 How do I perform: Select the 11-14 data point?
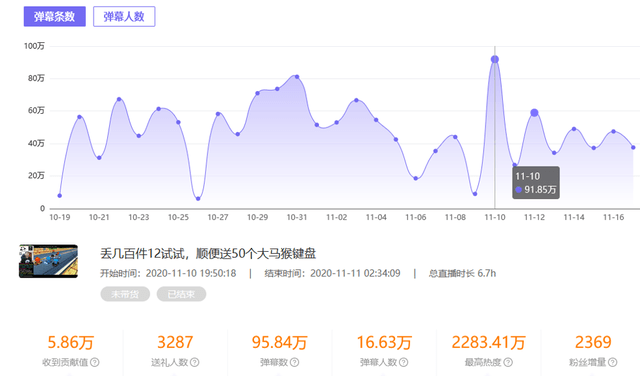574,129
